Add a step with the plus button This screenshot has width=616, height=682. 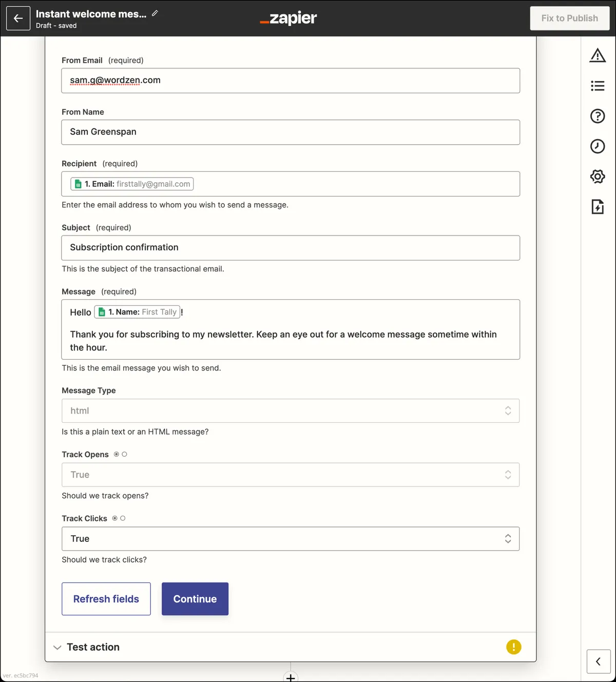[x=291, y=678]
